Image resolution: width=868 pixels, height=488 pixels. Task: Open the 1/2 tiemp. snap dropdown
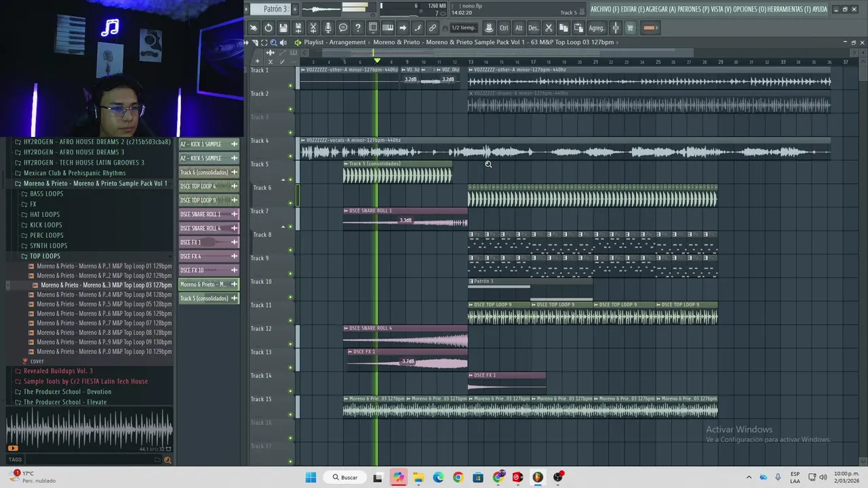coord(463,28)
